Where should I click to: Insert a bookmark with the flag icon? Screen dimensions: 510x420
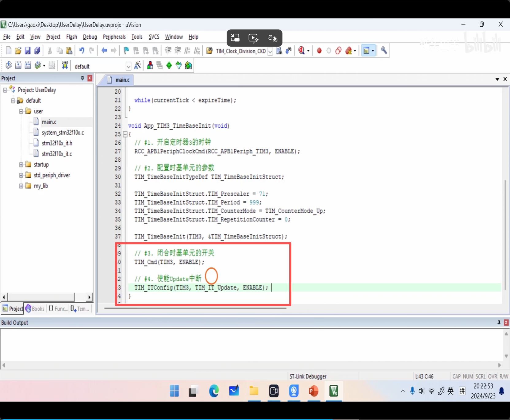coord(126,51)
